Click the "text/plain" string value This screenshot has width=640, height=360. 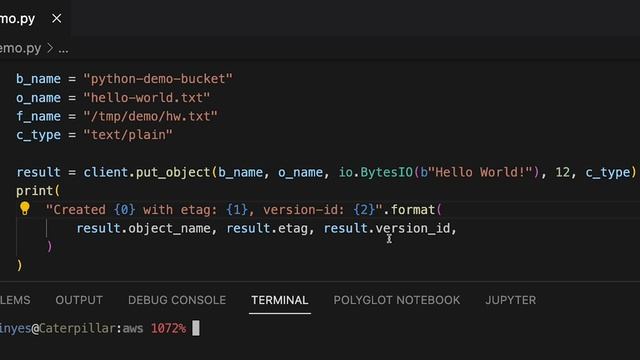point(128,135)
